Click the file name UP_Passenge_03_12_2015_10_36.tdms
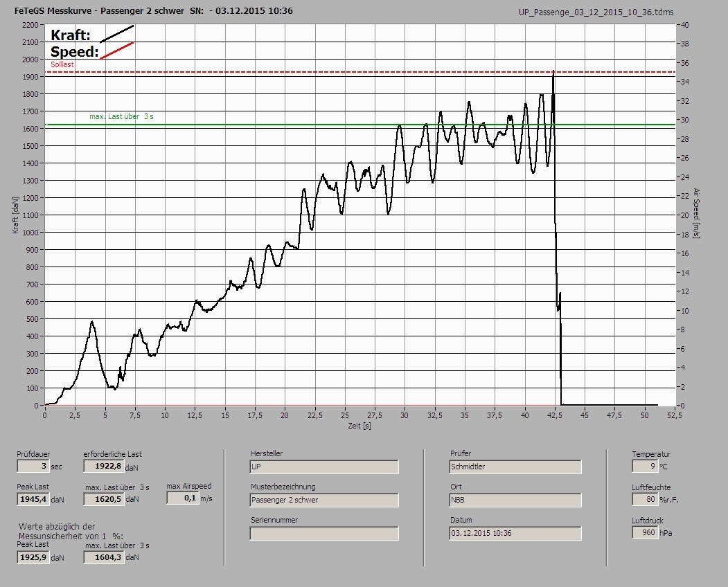728x587 pixels. 596,12
